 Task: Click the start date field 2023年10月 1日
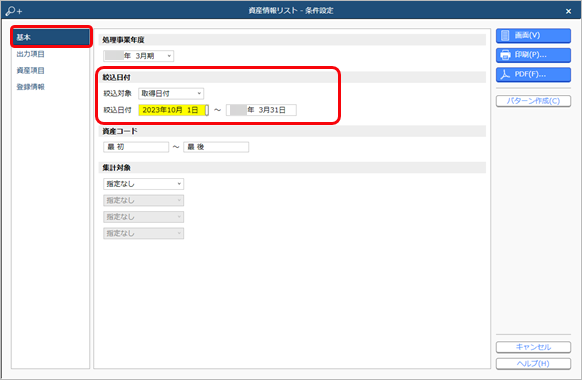(173, 110)
